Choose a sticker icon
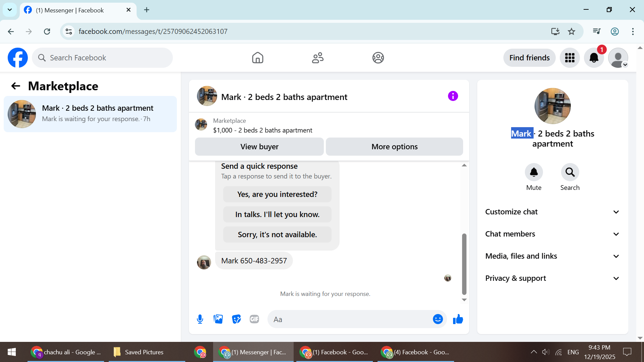Image resolution: width=644 pixels, height=362 pixels. tap(236, 319)
